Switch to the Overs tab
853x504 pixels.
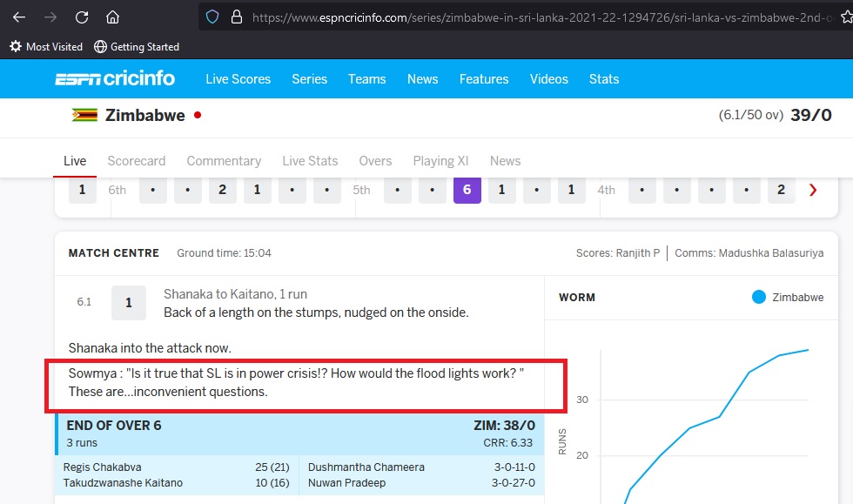(375, 161)
